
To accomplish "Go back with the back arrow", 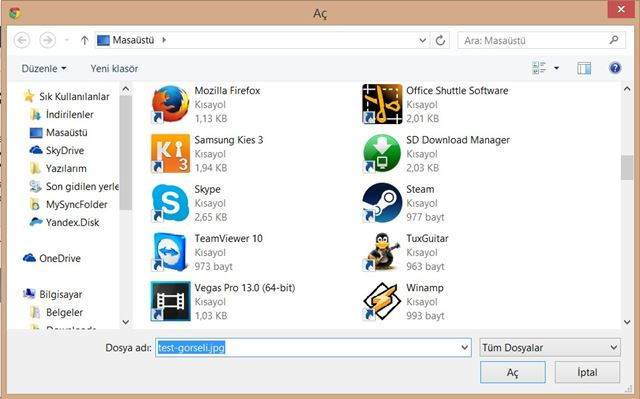I will point(22,40).
